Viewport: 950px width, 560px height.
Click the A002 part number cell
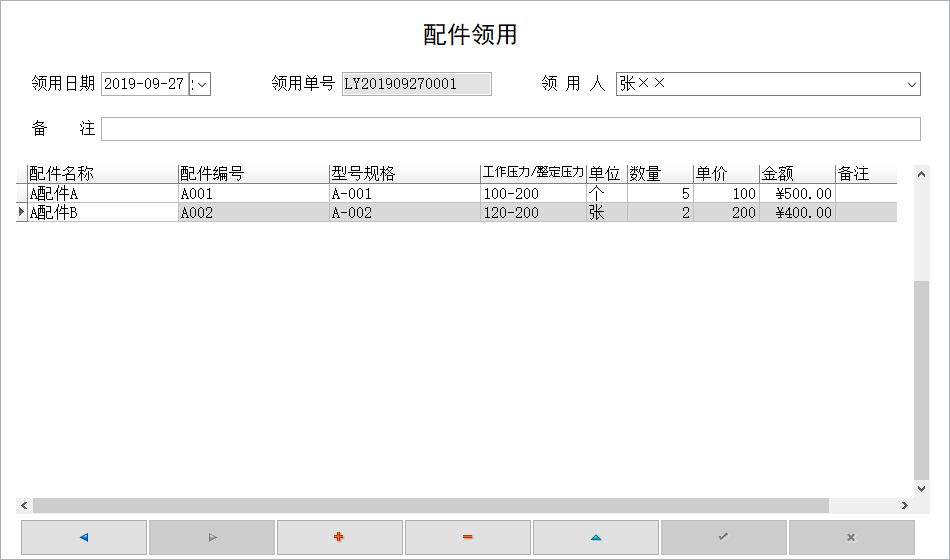click(254, 213)
